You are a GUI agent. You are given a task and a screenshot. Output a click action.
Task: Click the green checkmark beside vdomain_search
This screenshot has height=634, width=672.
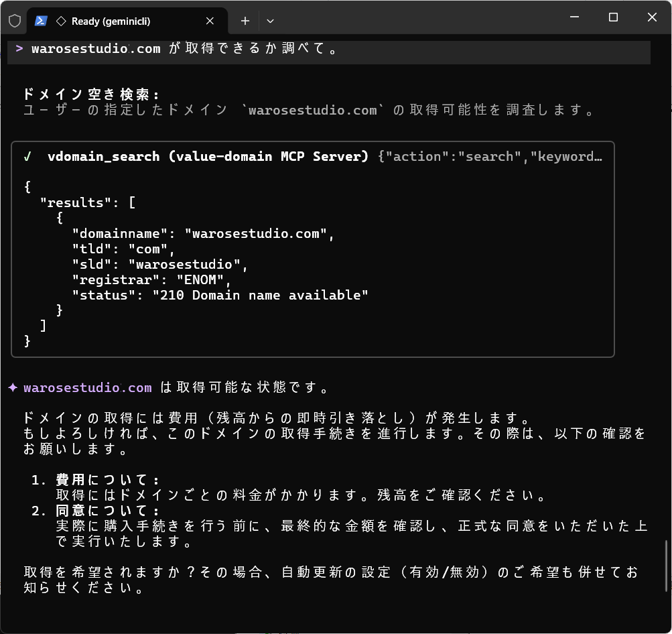pos(27,157)
